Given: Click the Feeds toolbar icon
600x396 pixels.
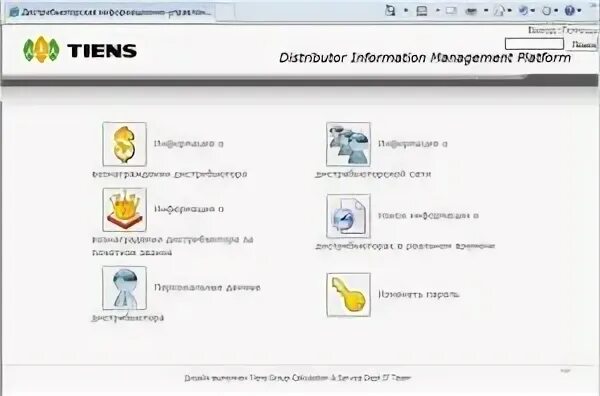Looking at the screenshot, I should [x=422, y=11].
